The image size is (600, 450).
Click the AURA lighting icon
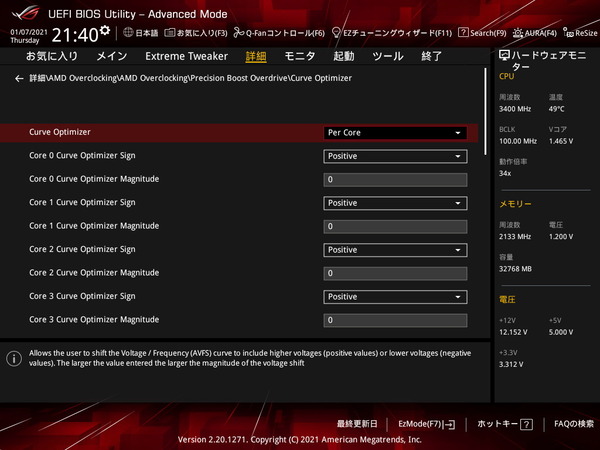pyautogui.click(x=518, y=33)
